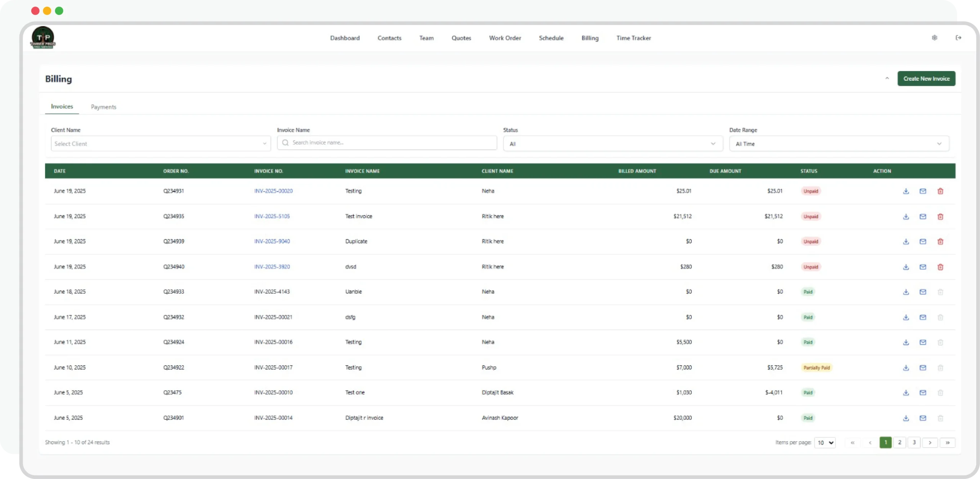
Task: Click the Timber Pros logo
Action: [x=43, y=38]
